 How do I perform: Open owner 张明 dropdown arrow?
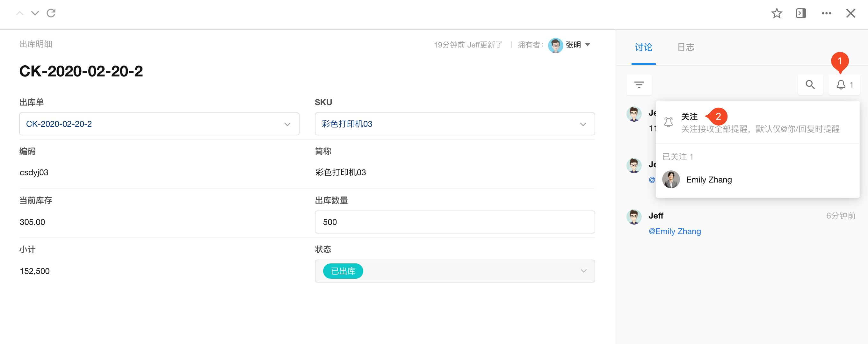(588, 45)
